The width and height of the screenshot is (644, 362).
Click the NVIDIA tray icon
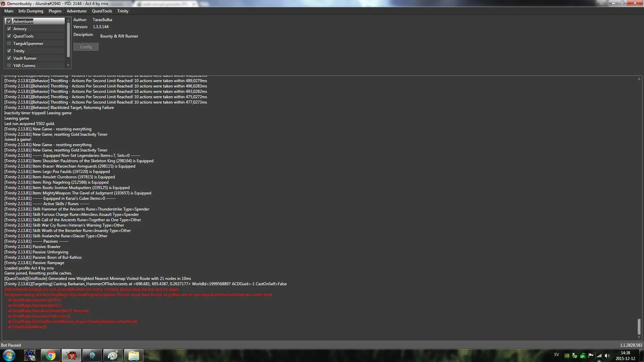coord(567,356)
